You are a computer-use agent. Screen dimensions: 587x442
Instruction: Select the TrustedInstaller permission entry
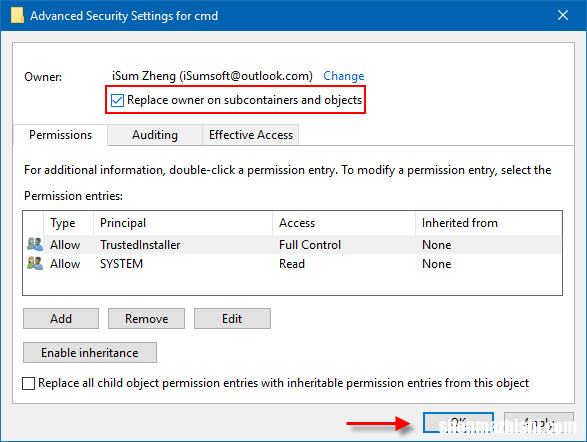click(292, 245)
